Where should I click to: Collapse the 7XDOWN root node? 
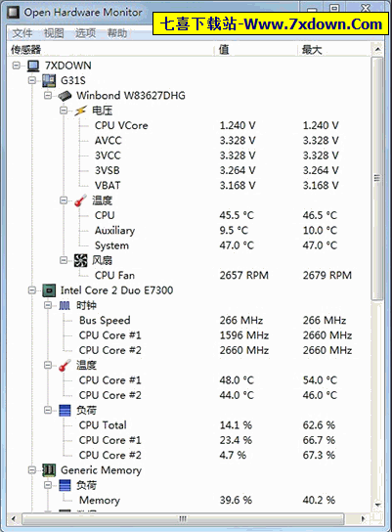(17, 66)
